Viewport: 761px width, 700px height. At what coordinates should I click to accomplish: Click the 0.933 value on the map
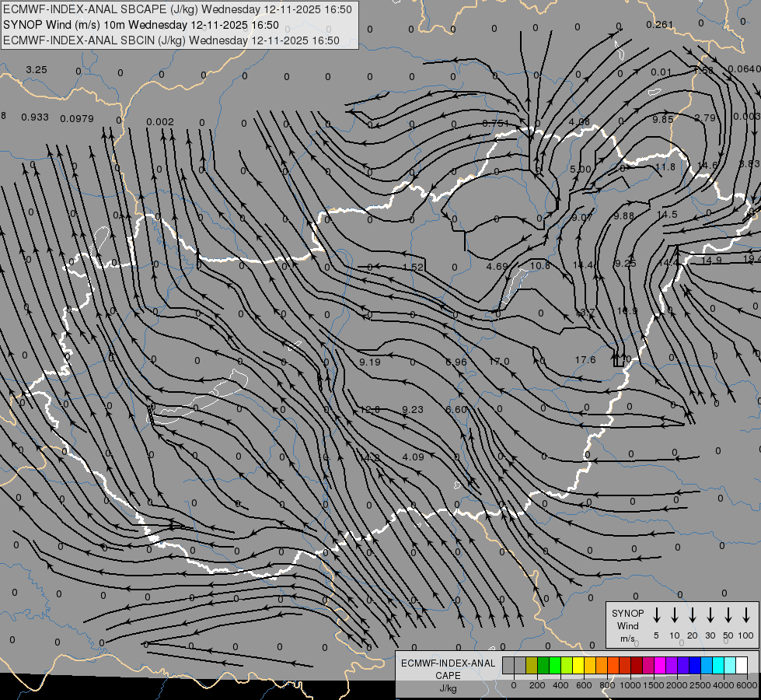[x=35, y=117]
